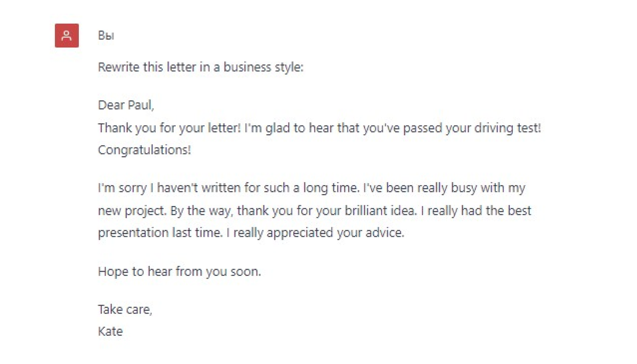Click the "Вы" sender name
The height and width of the screenshot is (364, 637).
[106, 36]
